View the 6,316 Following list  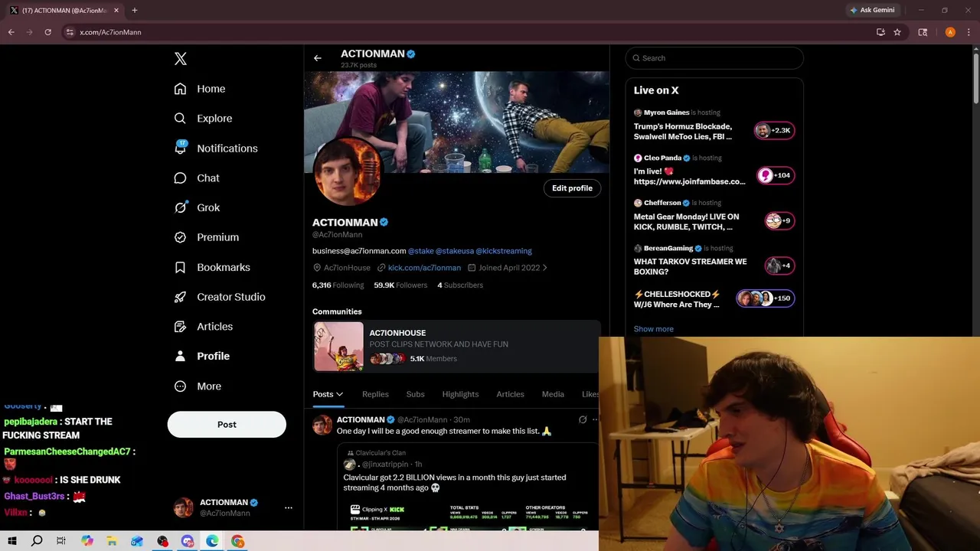point(338,285)
